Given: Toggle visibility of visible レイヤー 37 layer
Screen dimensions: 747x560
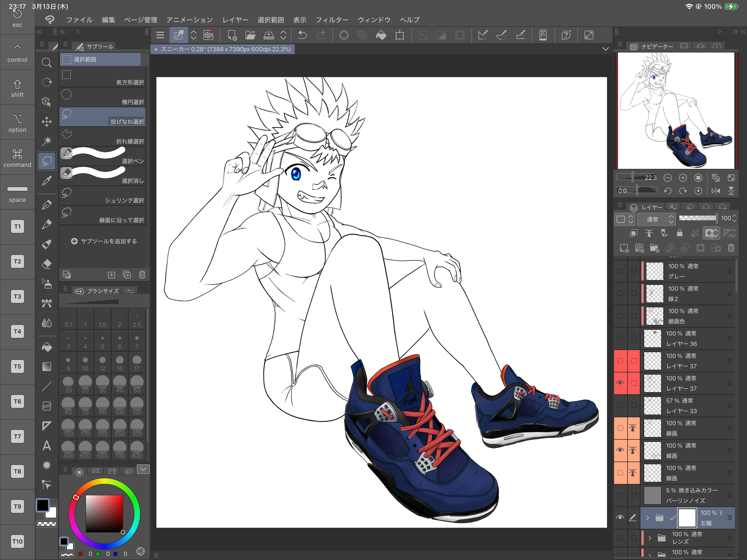Looking at the screenshot, I should click(620, 383).
